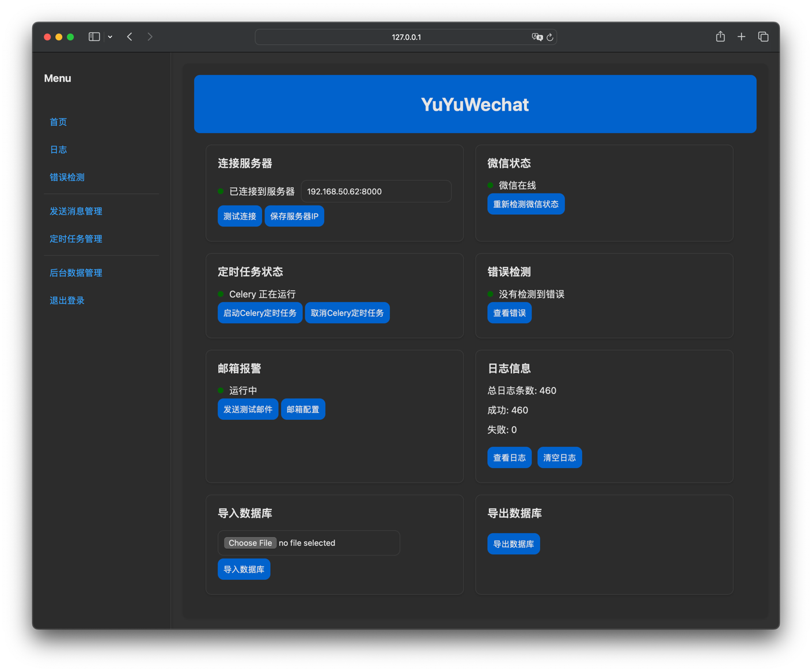Click the 127.0.0.1 address bar
This screenshot has height=672, width=812.
tap(406, 37)
